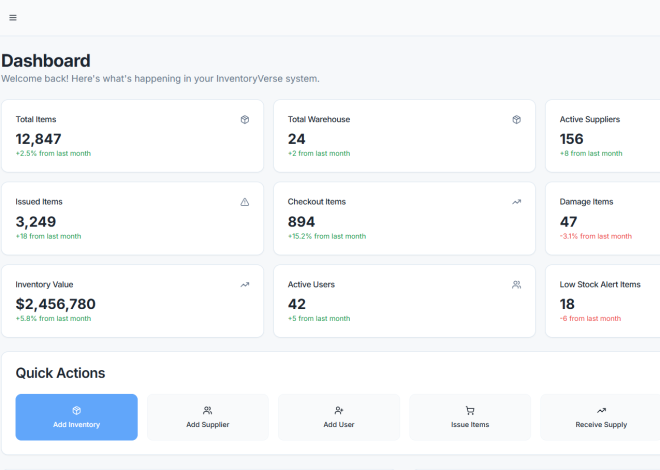Click the Add User quick action

(x=339, y=417)
